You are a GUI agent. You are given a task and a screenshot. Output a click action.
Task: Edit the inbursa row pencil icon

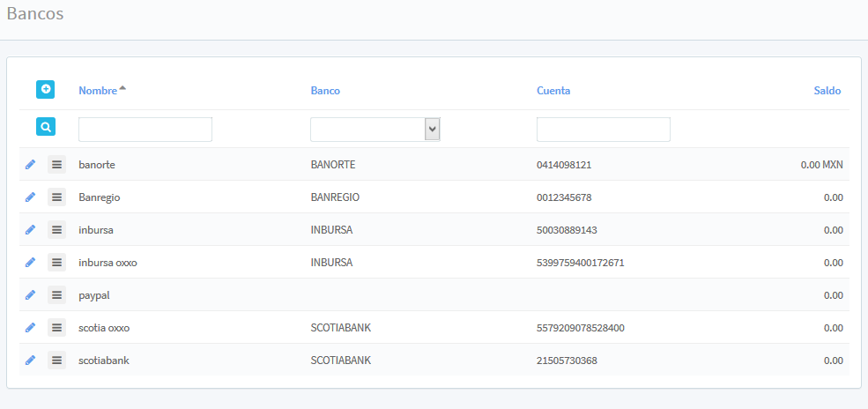[30, 230]
